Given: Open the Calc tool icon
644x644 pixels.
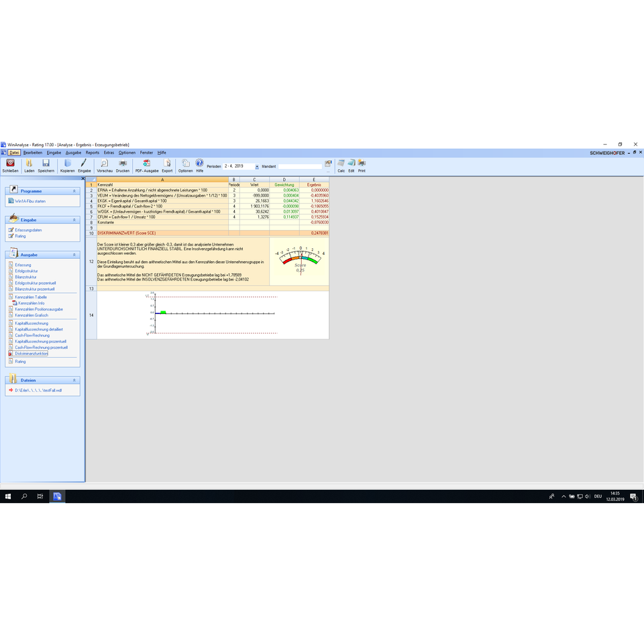Looking at the screenshot, I should [341, 163].
